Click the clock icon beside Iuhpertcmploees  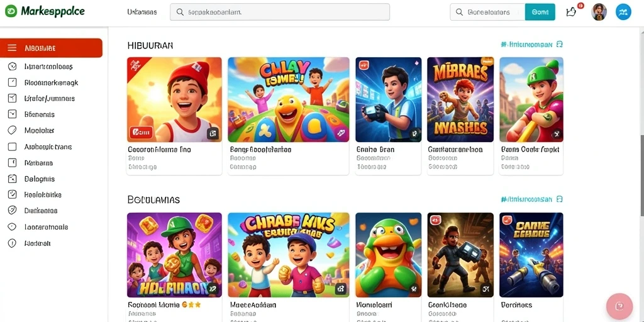pyautogui.click(x=13, y=66)
